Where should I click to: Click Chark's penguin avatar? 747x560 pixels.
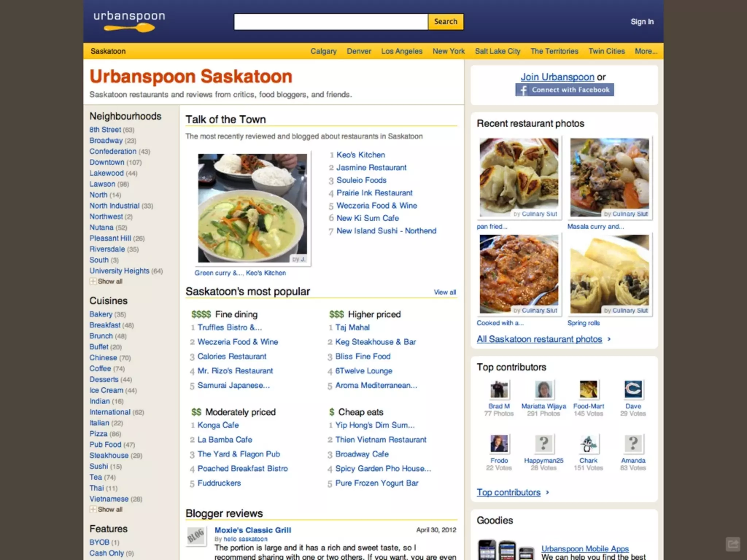588,444
